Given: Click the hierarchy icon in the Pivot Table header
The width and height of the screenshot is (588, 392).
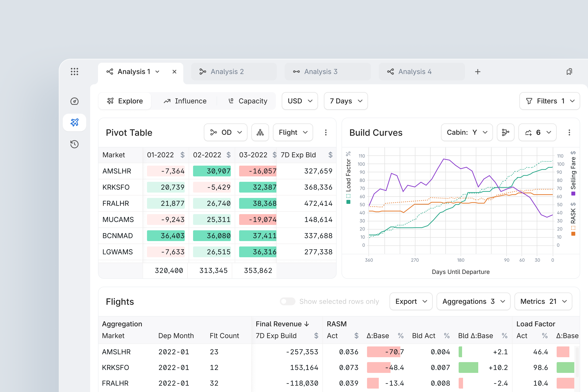Looking at the screenshot, I should [260, 132].
